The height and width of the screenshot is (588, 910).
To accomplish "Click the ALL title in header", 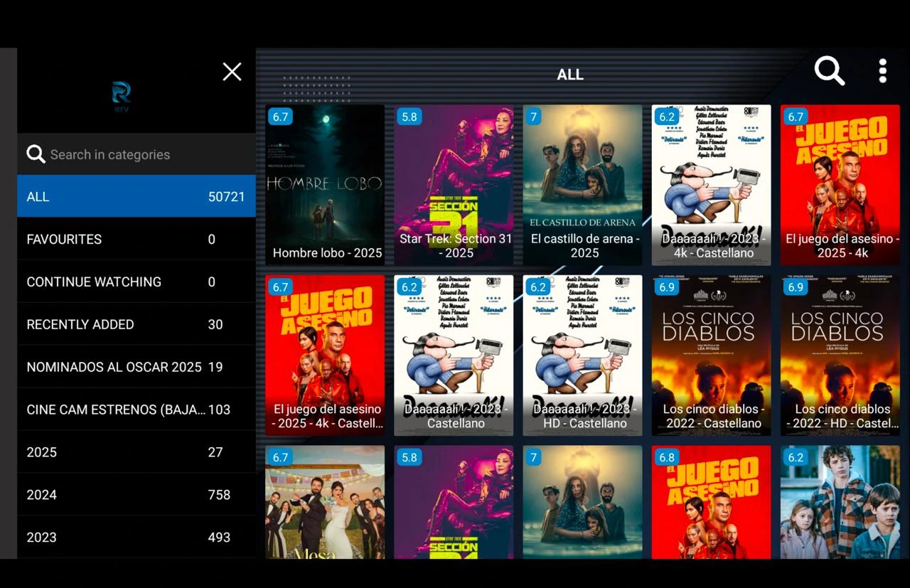I will point(570,75).
